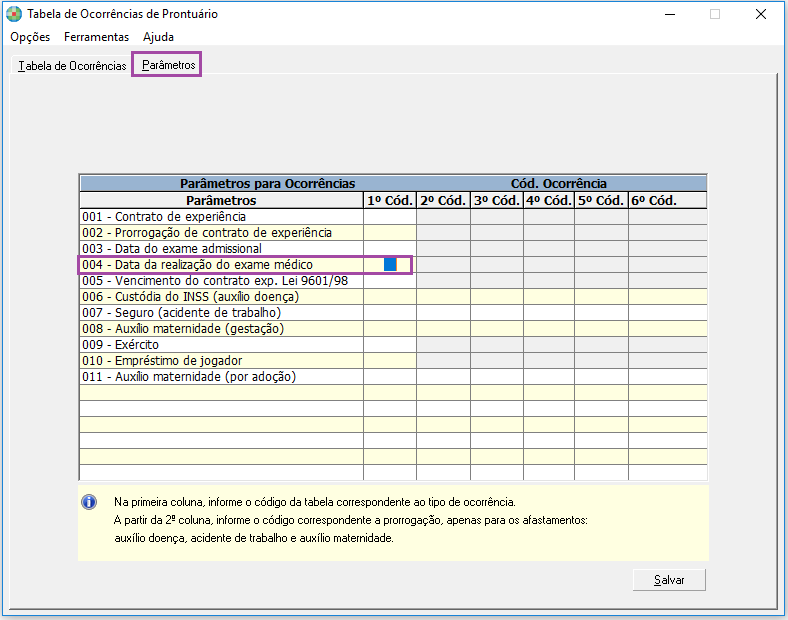Click 2º Cód. cell for Auxílio maternidade (por adoção)

click(x=443, y=377)
